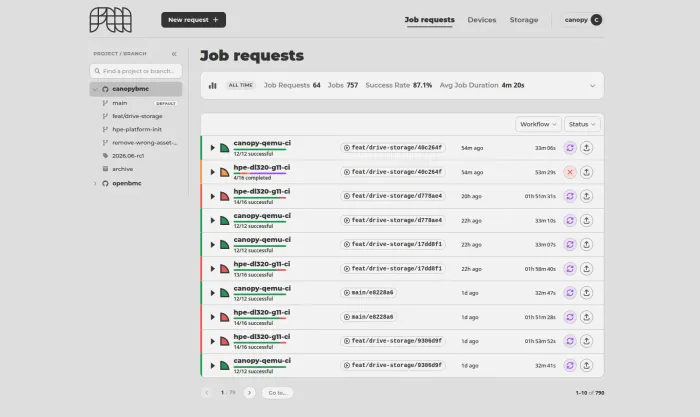The image size is (700, 417).
Task: Collapse the Project / Branch sidebar
Action: tap(174, 54)
